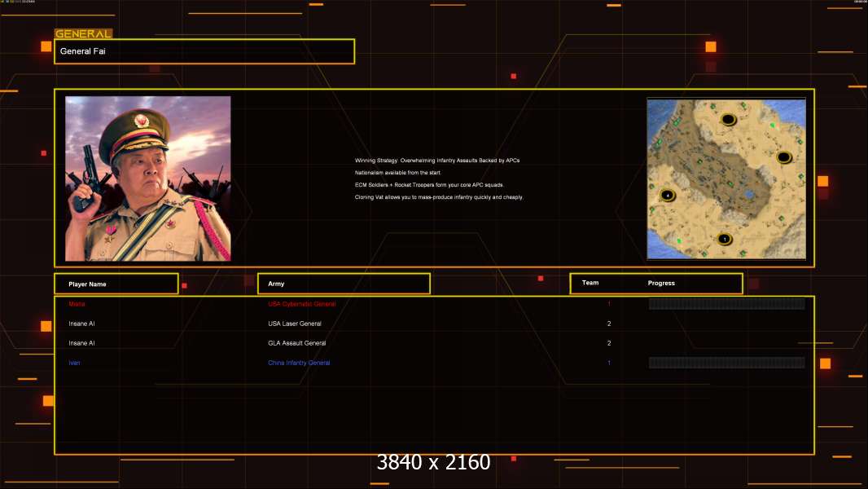Select the GLA Assault General army entry
868x489 pixels.
296,343
